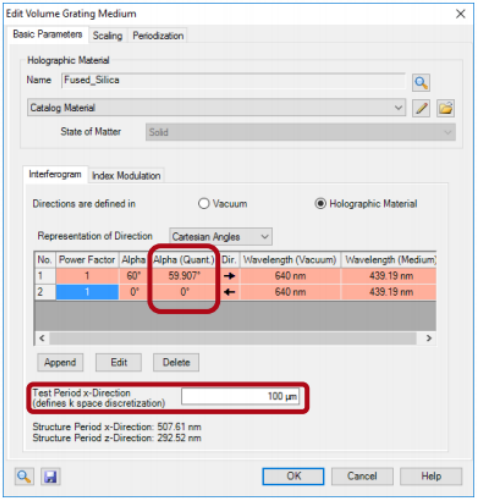
Task: Select the Vacuum radio button
Action: point(204,204)
